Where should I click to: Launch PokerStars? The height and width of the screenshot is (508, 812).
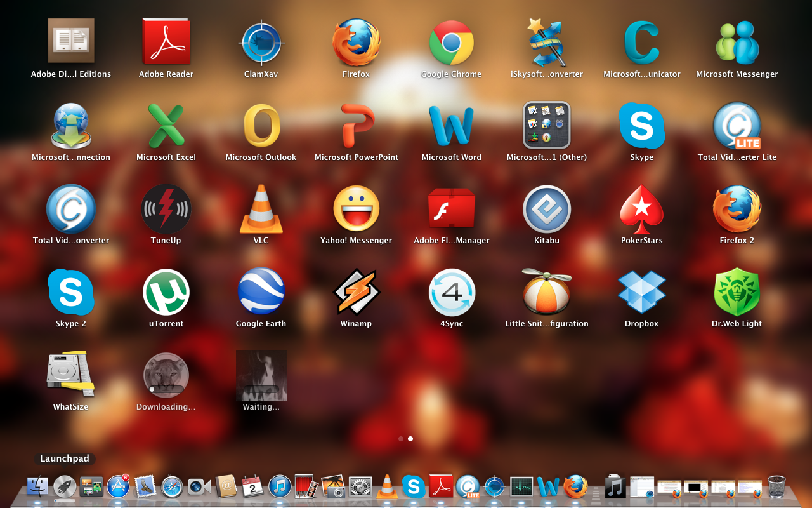click(642, 209)
